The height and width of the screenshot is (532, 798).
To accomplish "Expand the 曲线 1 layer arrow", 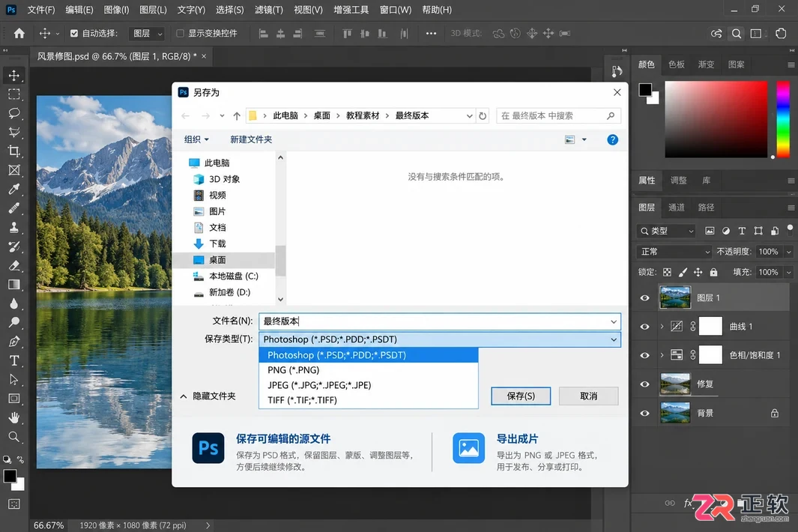I will click(662, 327).
